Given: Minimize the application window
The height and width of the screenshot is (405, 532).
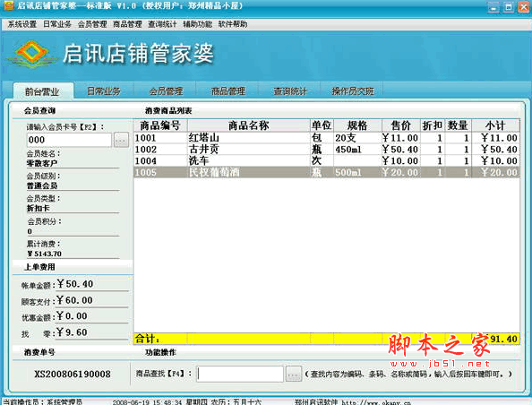Looking at the screenshot, I should (x=493, y=6).
